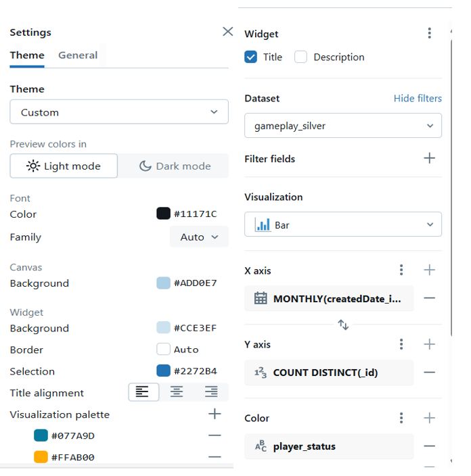Add a field to Color
Screen dimensions: 471x476
429,418
